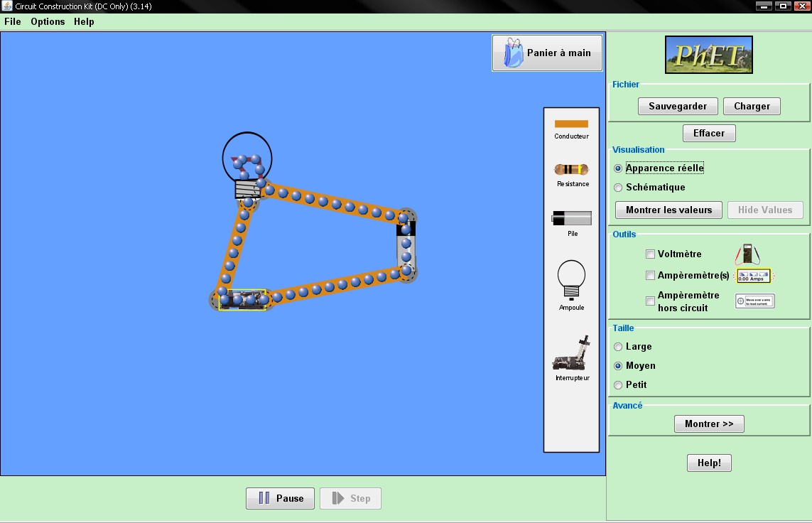Screen dimensions: 812x523
Task: Select the left wire between bulb and switch
Action: tap(235, 247)
